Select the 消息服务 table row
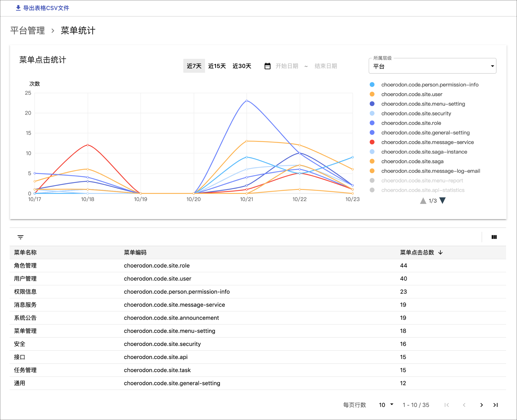 [x=258, y=305]
